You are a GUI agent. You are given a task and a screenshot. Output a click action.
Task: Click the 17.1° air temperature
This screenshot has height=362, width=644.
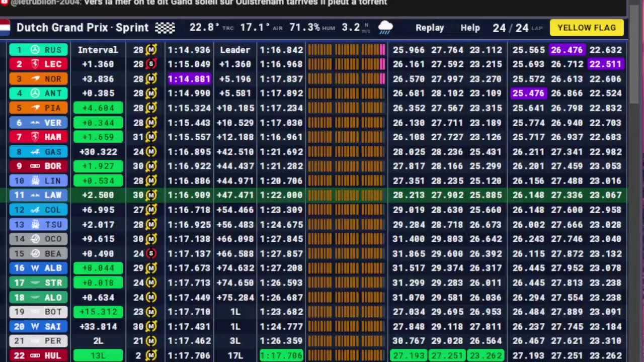[255, 28]
